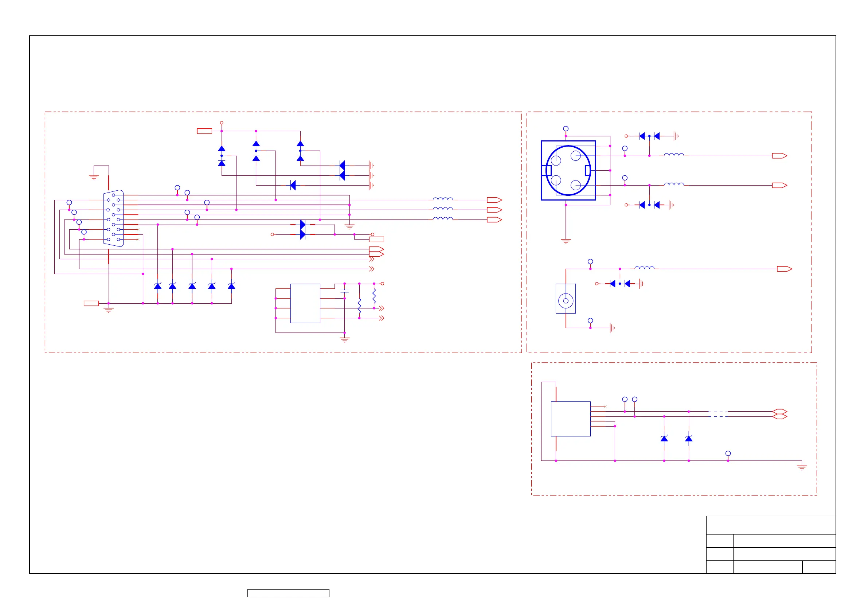
Task: Click the empty rectangle below the drawing frame
Action: pos(288,593)
